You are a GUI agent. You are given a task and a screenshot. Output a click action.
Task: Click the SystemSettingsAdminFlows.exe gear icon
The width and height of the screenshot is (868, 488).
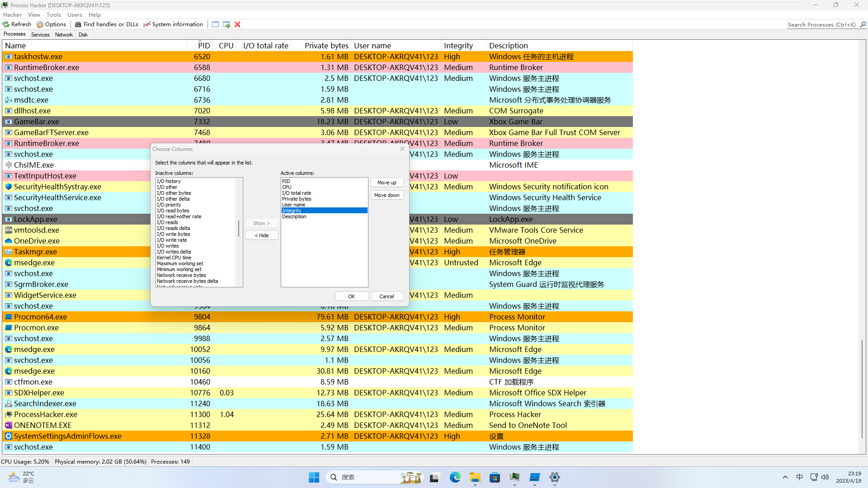8,436
